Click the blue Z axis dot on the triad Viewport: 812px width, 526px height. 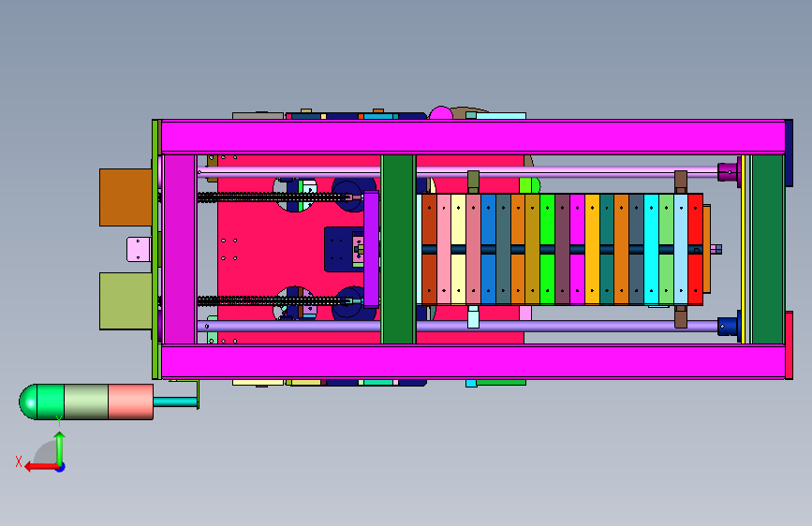61,467
